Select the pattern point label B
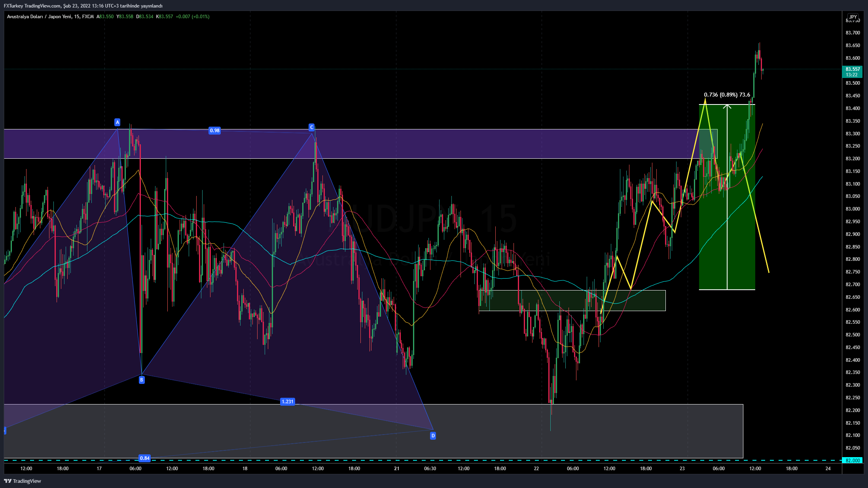Screen dimensions: 868x488 pos(142,380)
